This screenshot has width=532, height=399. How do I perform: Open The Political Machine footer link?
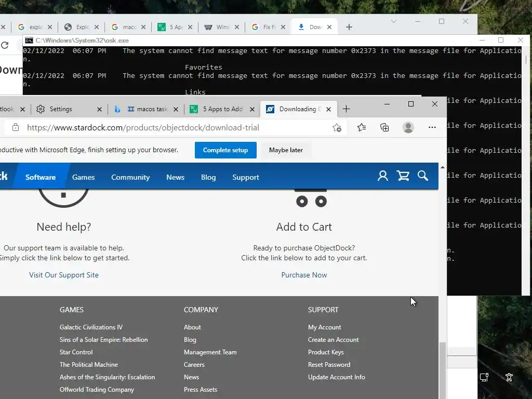point(89,365)
